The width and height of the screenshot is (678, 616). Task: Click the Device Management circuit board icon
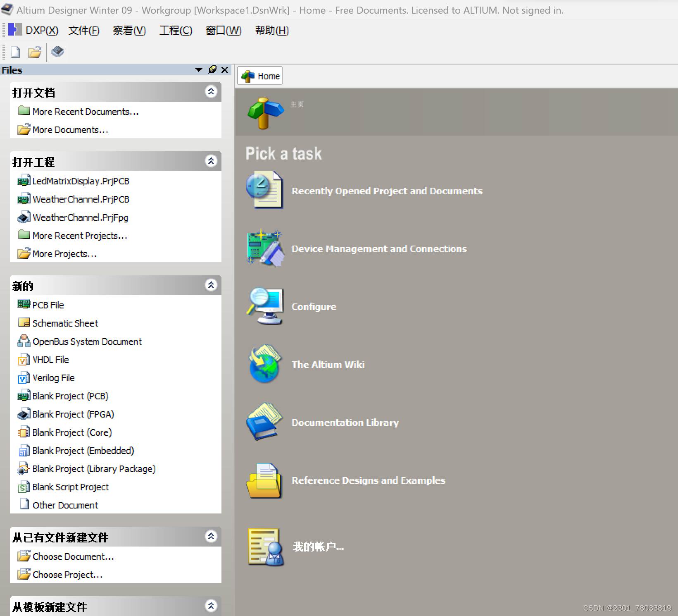[265, 248]
